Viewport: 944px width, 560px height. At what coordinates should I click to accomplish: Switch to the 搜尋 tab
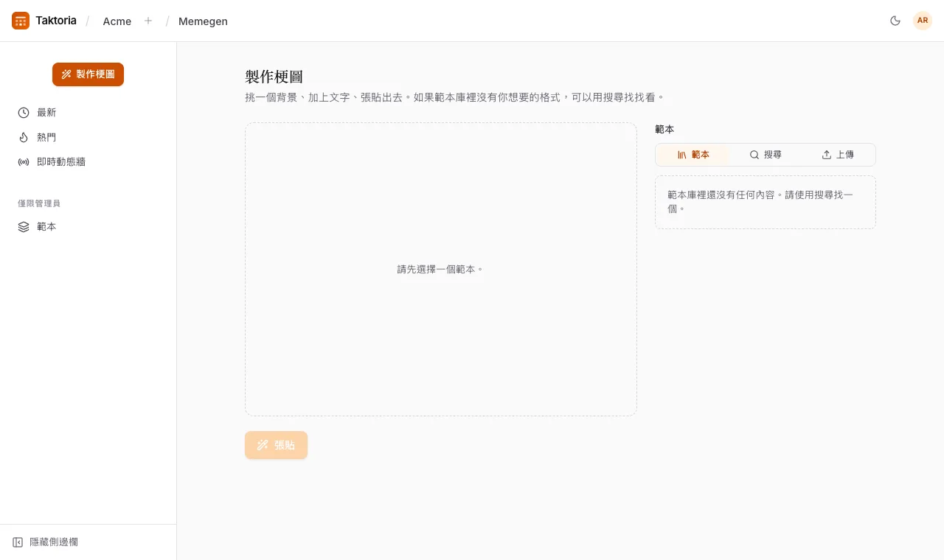pyautogui.click(x=766, y=155)
